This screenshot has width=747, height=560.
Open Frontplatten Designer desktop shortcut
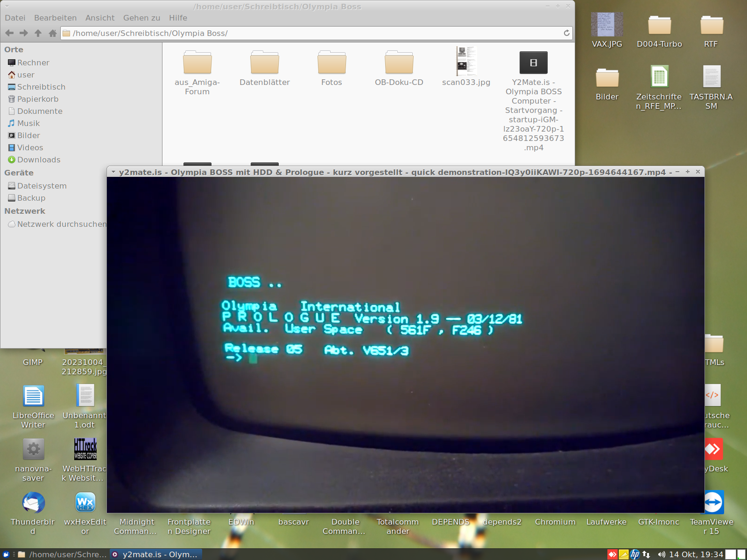click(189, 526)
